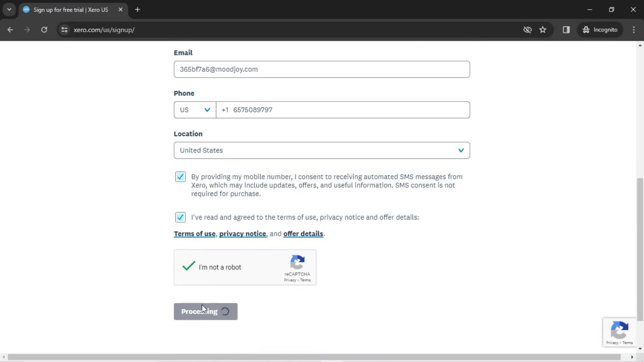Viewport: 644px width, 362px height.
Task: Close the Xero signup tab
Action: (120, 10)
